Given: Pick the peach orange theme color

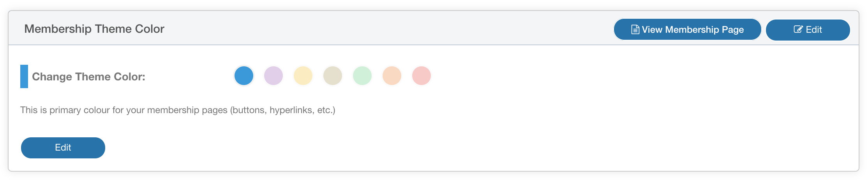Looking at the screenshot, I should click(x=392, y=76).
